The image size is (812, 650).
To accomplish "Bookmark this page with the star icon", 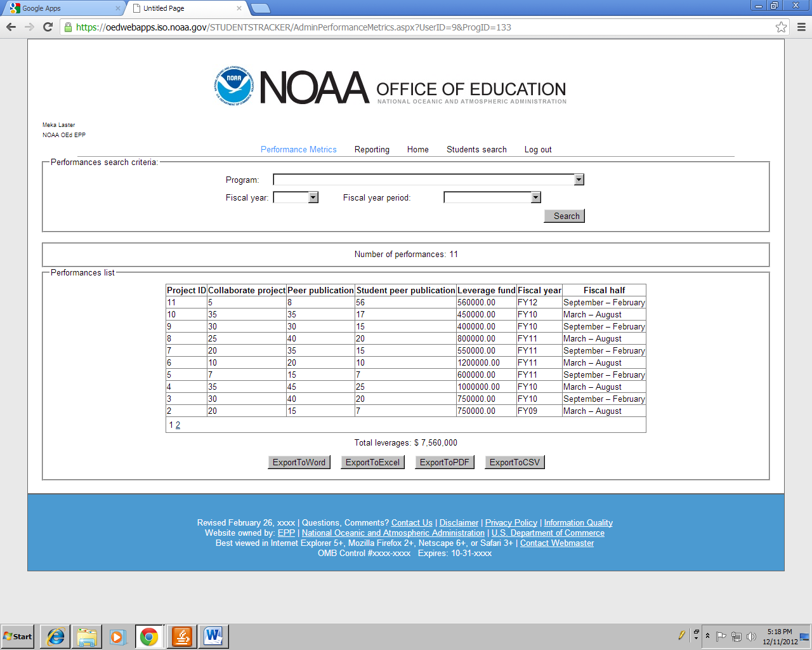I will (781, 27).
